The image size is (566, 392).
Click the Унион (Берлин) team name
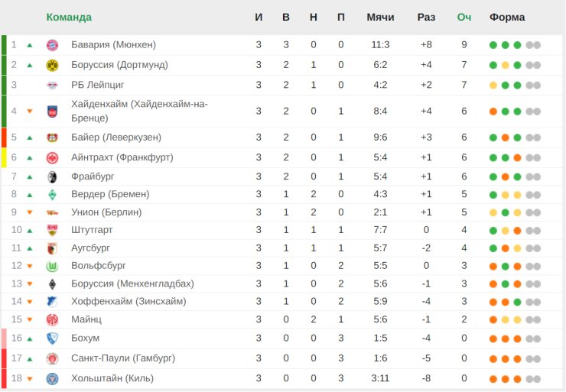106,212
